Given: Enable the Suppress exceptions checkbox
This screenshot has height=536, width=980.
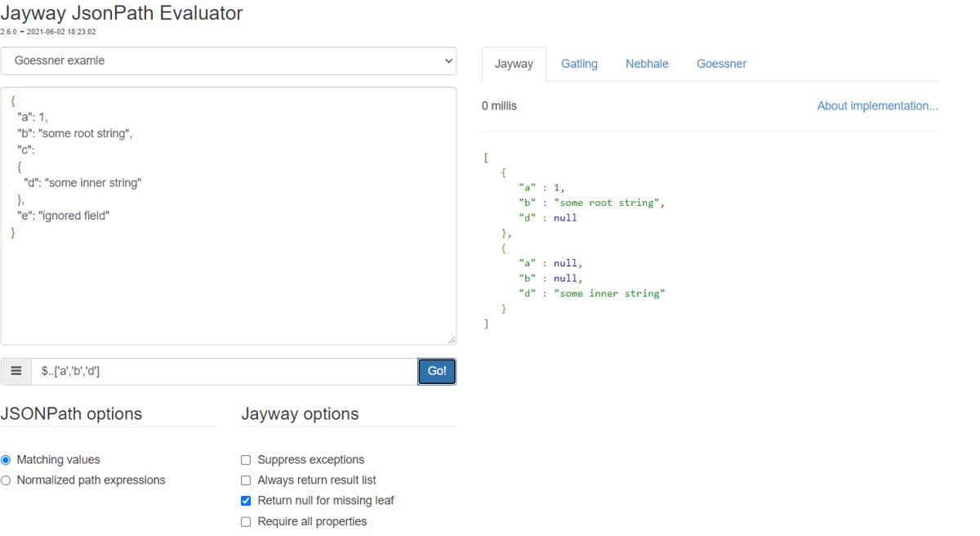Looking at the screenshot, I should click(x=246, y=460).
